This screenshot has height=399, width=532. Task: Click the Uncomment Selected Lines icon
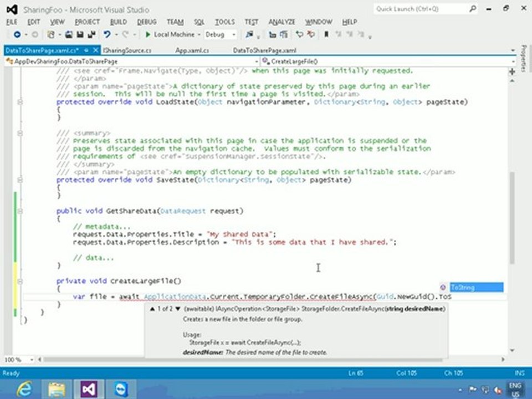[x=284, y=34]
